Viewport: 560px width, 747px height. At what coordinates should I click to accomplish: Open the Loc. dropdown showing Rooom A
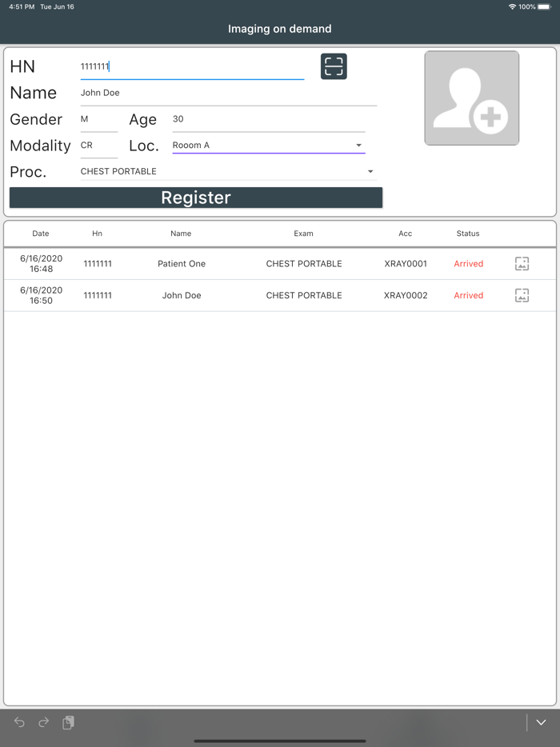point(269,146)
